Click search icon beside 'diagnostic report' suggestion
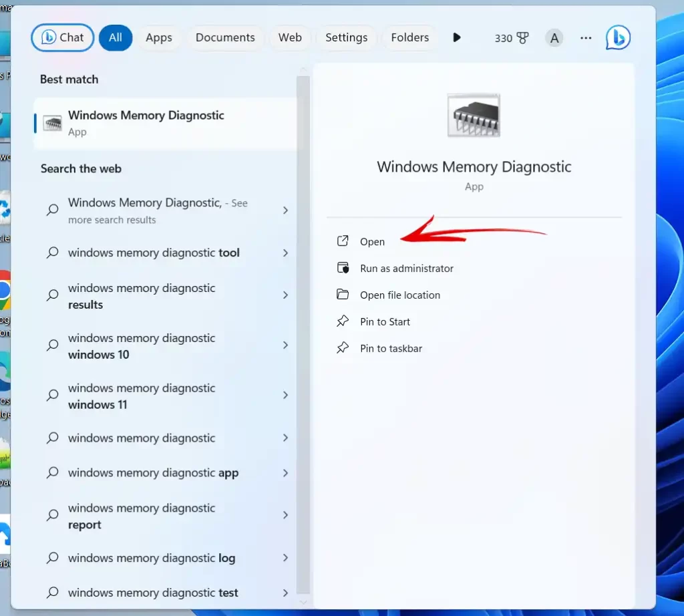The image size is (684, 616). click(x=52, y=515)
